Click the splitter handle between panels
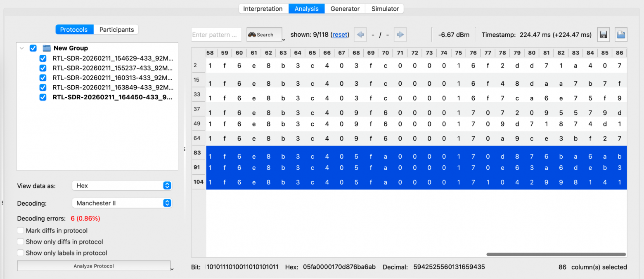 tap(185, 149)
